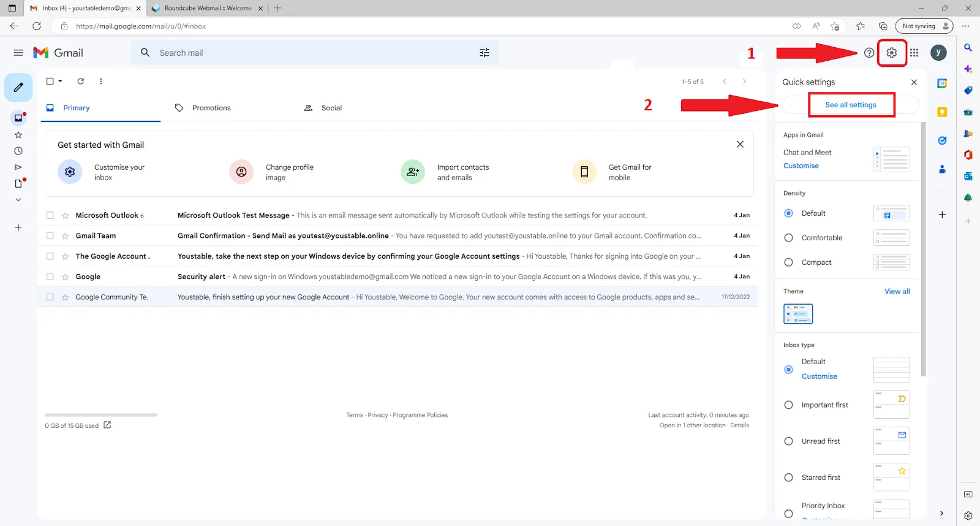Select Default density radio button
Viewport: 980px width, 526px height.
pos(789,213)
